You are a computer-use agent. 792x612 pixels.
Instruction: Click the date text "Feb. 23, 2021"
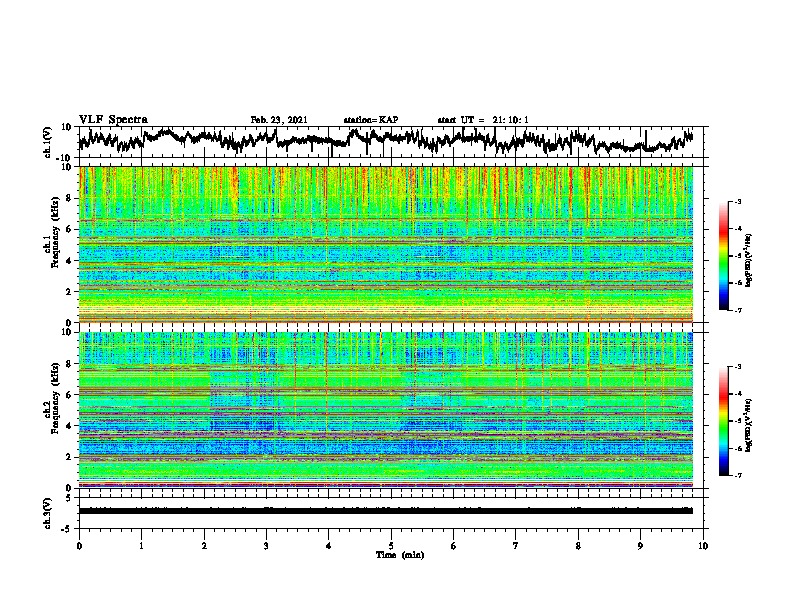click(279, 120)
